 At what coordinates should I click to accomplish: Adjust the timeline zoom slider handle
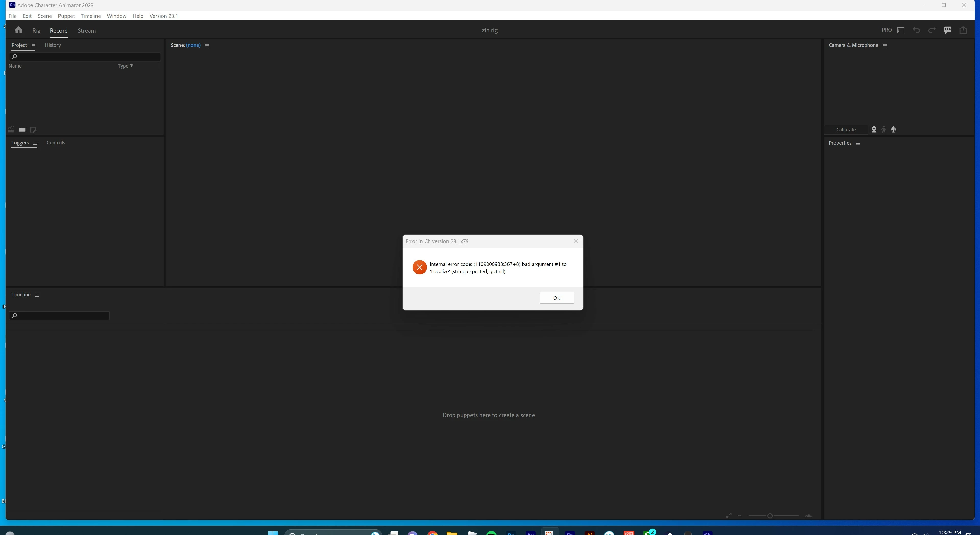pyautogui.click(x=770, y=516)
